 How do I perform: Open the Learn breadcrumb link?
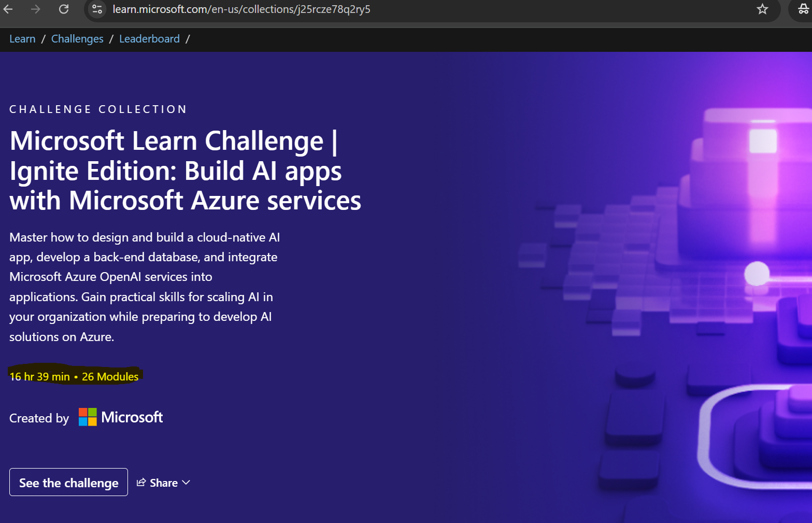[22, 39]
